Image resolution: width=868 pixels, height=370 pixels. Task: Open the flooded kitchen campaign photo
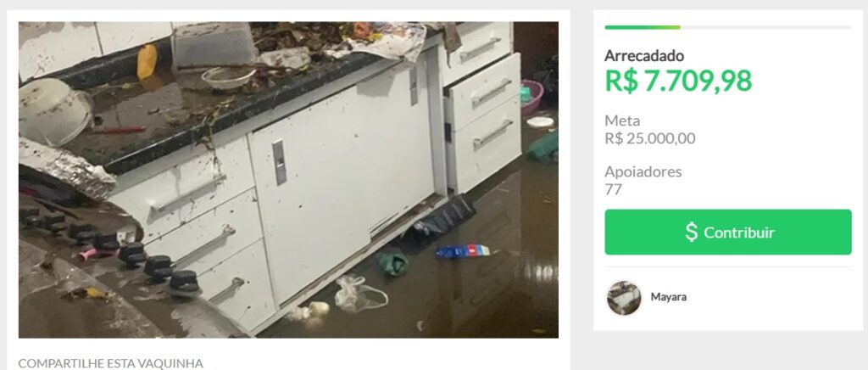click(288, 179)
